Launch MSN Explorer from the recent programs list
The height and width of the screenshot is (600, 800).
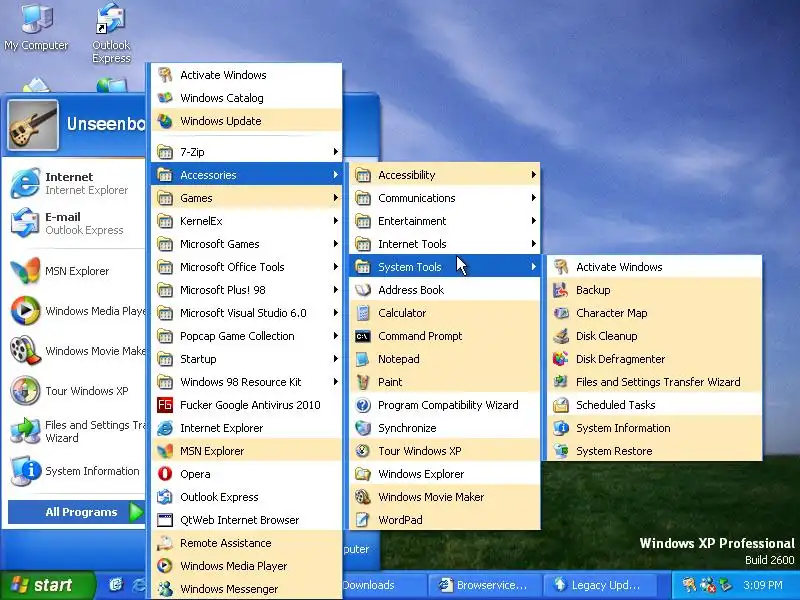point(76,271)
